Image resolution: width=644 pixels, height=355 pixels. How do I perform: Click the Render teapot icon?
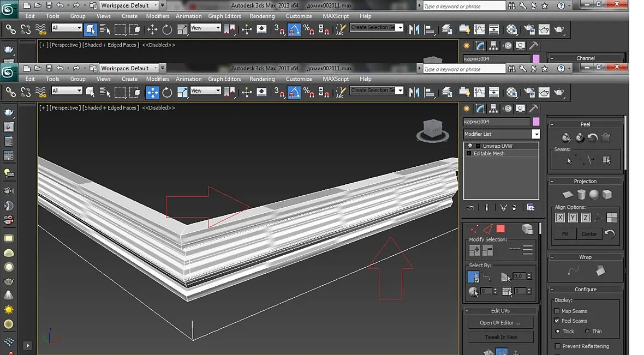tap(559, 92)
